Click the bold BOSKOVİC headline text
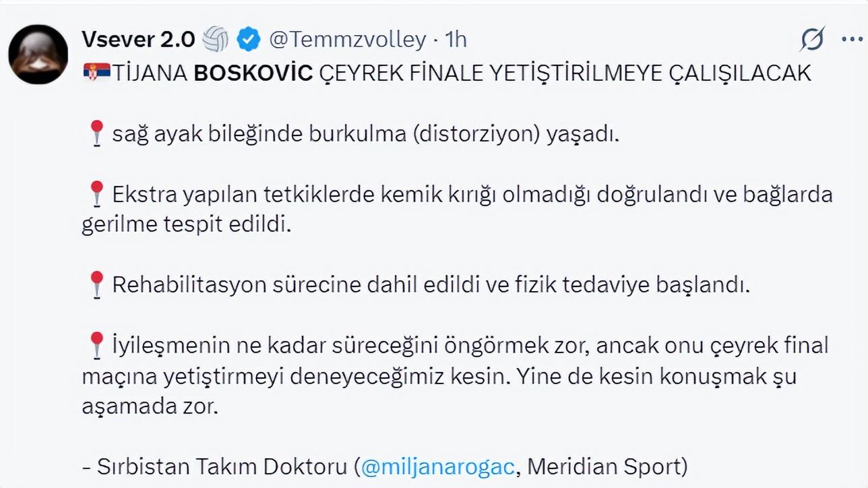The image size is (868, 488). (253, 73)
